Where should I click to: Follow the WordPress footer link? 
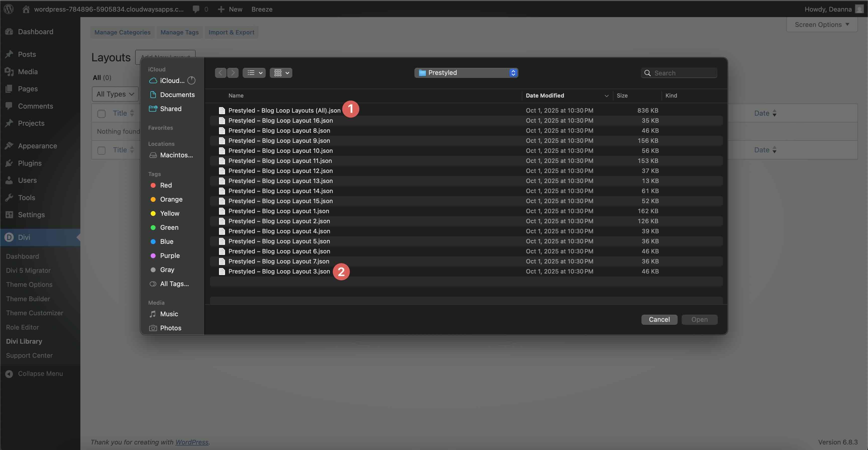pyautogui.click(x=192, y=442)
